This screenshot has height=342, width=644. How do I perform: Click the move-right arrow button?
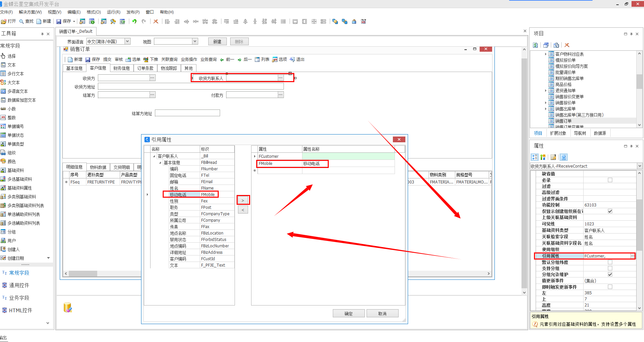click(x=243, y=200)
